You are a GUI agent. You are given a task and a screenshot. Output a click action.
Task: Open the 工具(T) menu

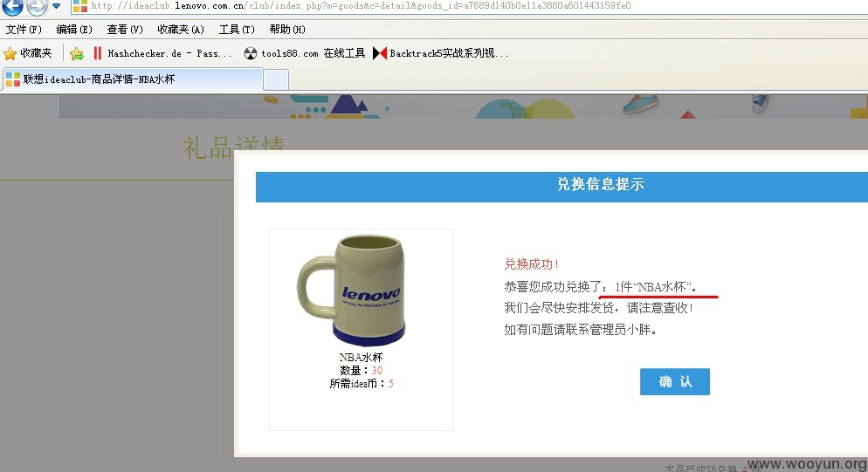(237, 30)
